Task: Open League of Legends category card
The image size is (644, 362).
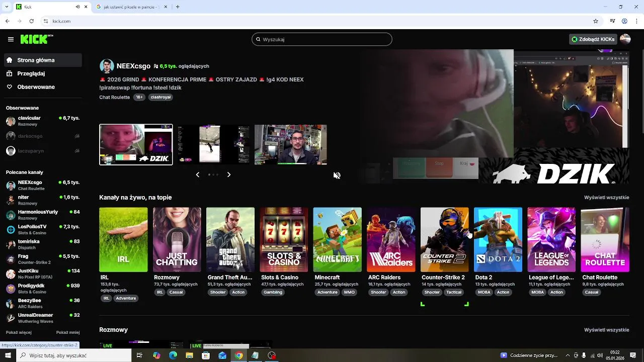Action: click(x=551, y=240)
